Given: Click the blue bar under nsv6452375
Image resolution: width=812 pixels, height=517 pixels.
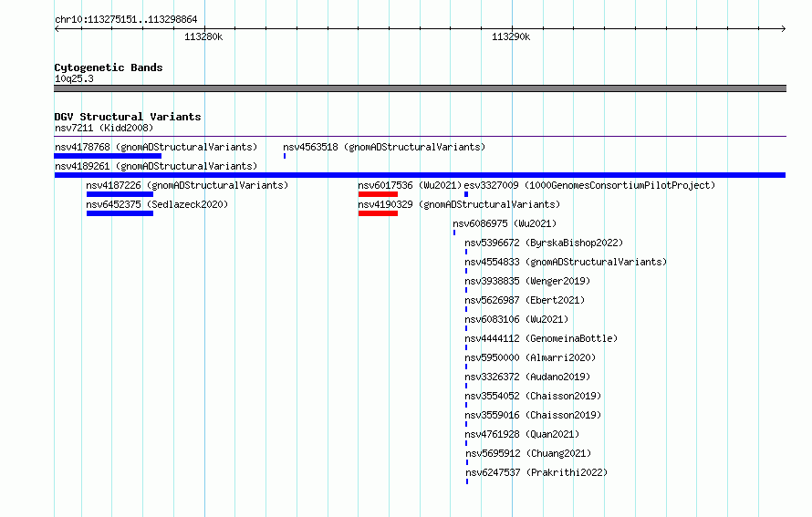Looking at the screenshot, I should tap(120, 213).
